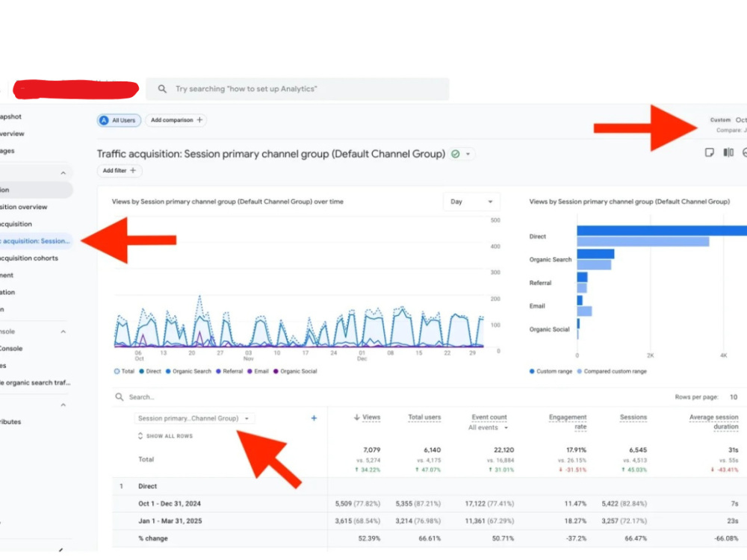Open acquisition cohorts sidebar item
The height and width of the screenshot is (560, 747).
29,258
